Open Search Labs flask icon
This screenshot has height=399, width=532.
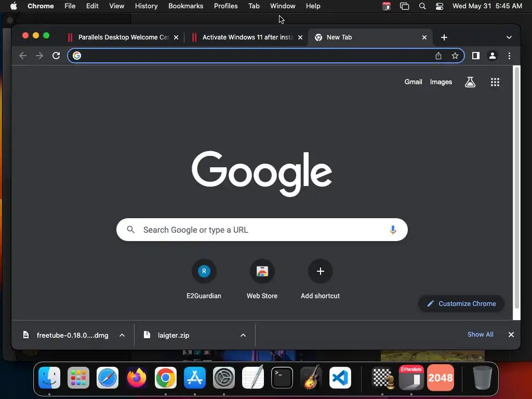[x=470, y=82]
